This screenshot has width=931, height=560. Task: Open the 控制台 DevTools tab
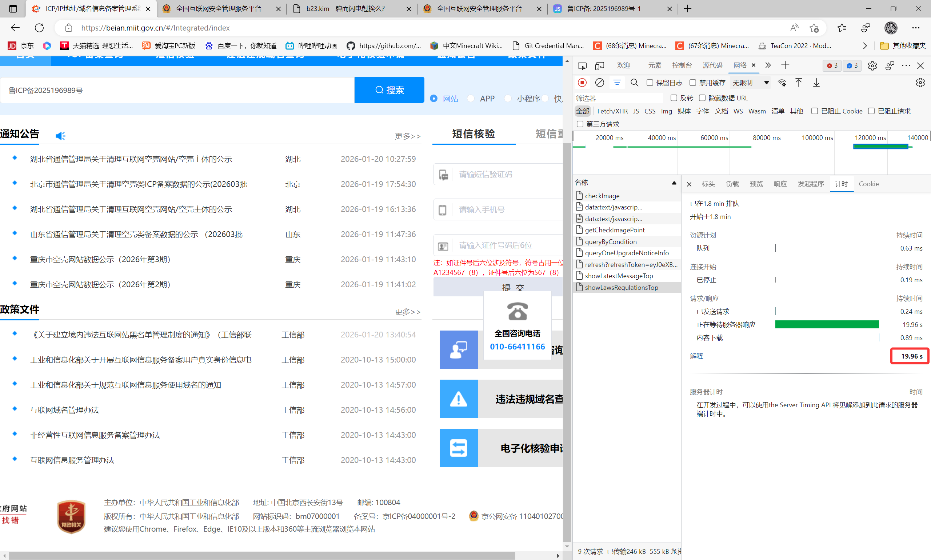tap(682, 65)
